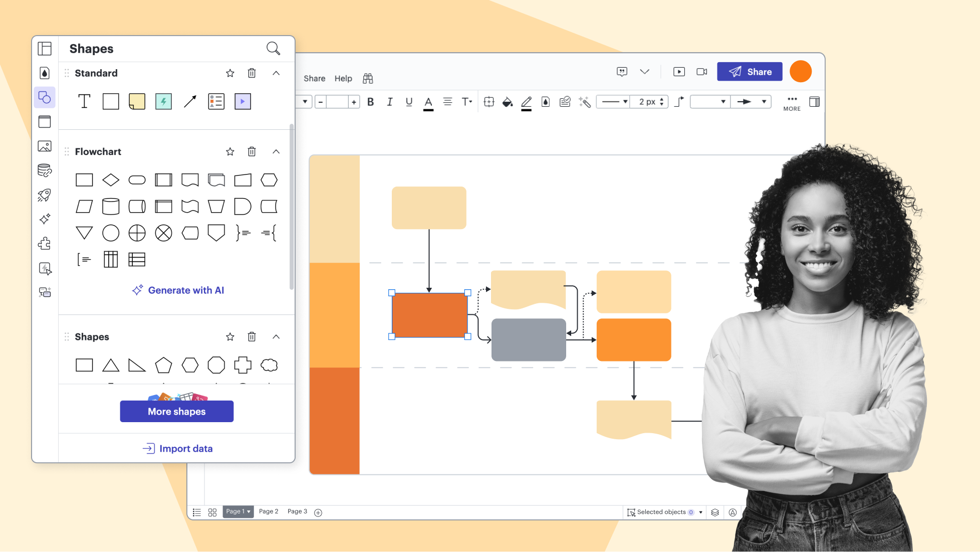The height and width of the screenshot is (552, 980).
Task: Toggle favorite for Standard shapes
Action: 229,73
